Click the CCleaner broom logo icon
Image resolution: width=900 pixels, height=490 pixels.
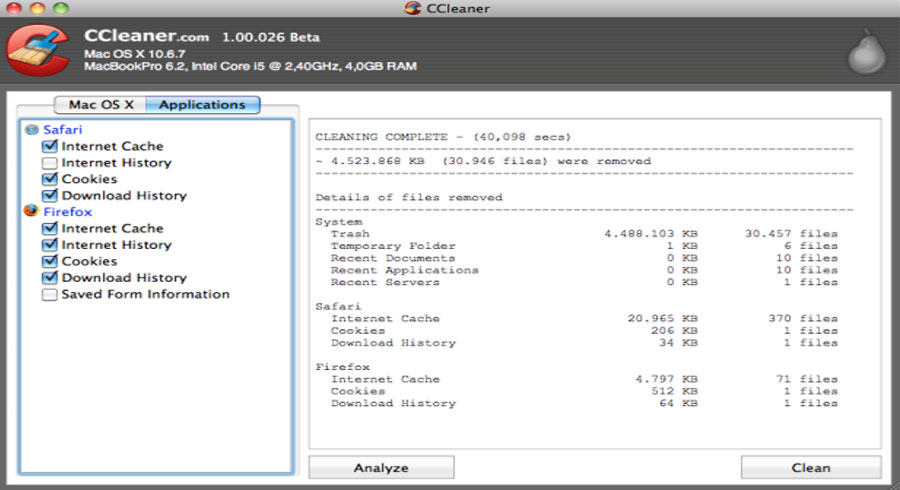click(38, 50)
